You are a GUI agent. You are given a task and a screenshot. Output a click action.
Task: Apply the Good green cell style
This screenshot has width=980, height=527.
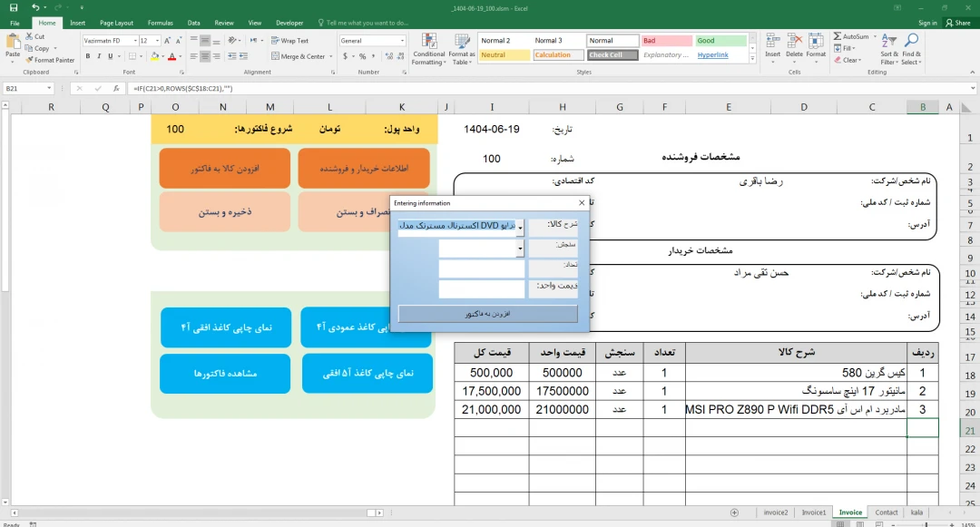(720, 41)
